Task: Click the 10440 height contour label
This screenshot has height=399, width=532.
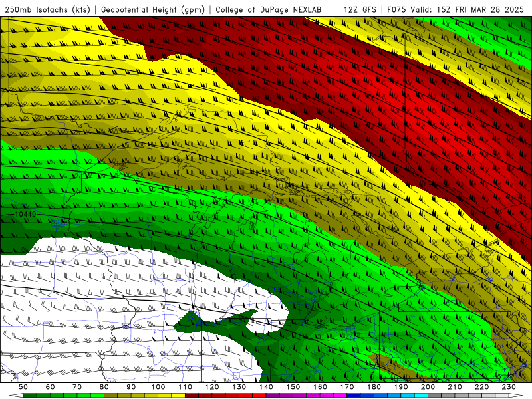Action: (x=25, y=214)
